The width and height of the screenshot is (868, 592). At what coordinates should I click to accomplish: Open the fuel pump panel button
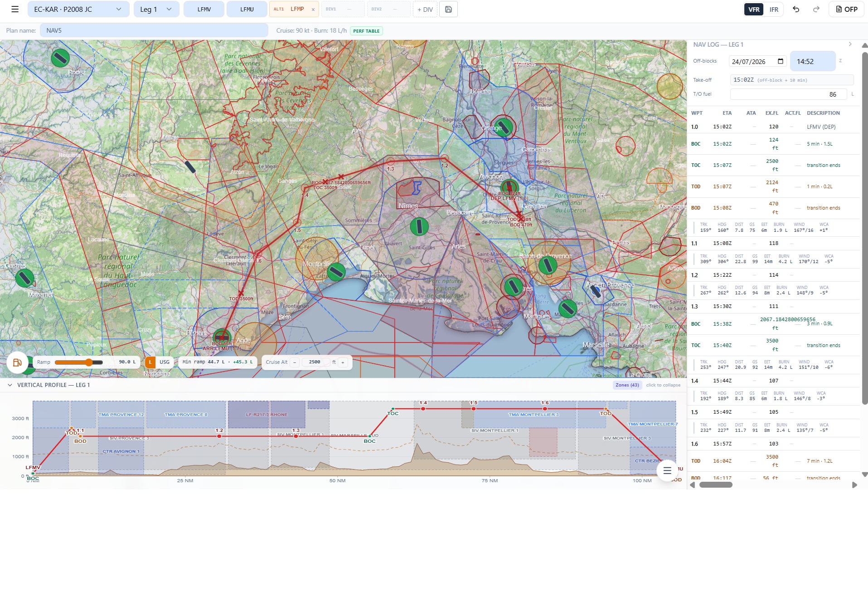click(x=17, y=362)
